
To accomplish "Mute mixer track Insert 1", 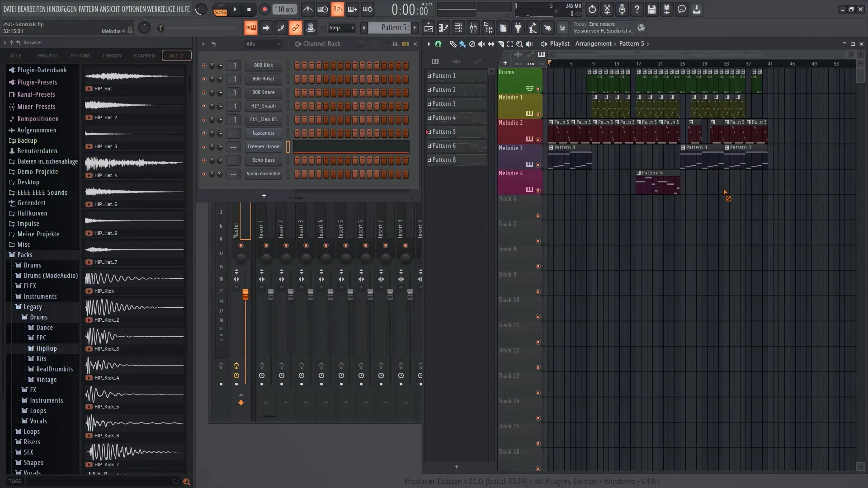I will [266, 245].
